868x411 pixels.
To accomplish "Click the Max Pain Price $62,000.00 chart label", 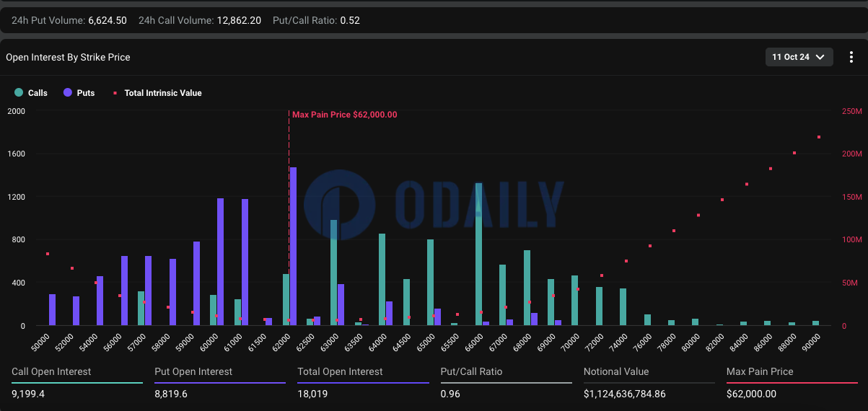I will pos(344,115).
